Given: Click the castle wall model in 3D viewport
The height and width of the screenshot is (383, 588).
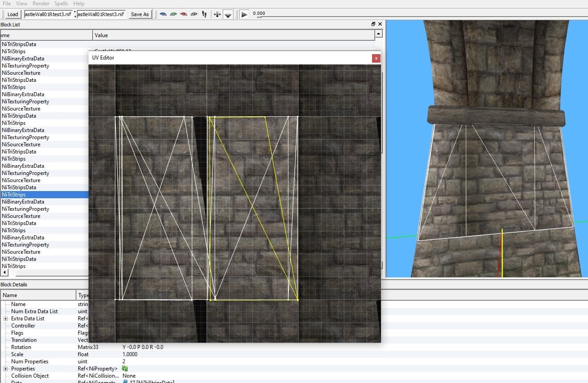Looking at the screenshot, I should [x=495, y=179].
